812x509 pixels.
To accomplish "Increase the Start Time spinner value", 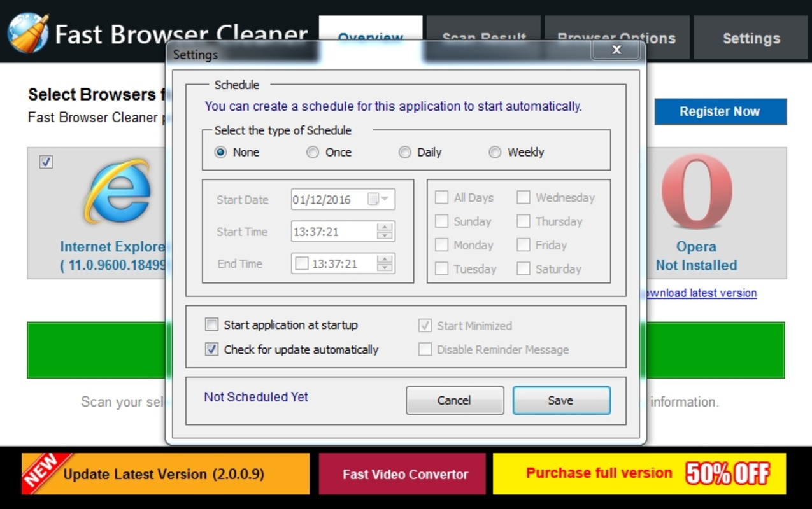I will tap(385, 227).
